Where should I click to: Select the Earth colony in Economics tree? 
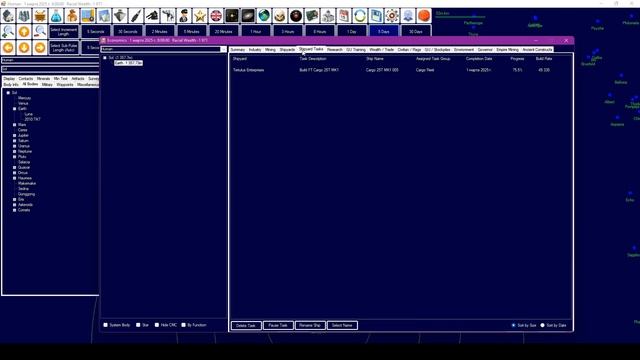click(128, 63)
